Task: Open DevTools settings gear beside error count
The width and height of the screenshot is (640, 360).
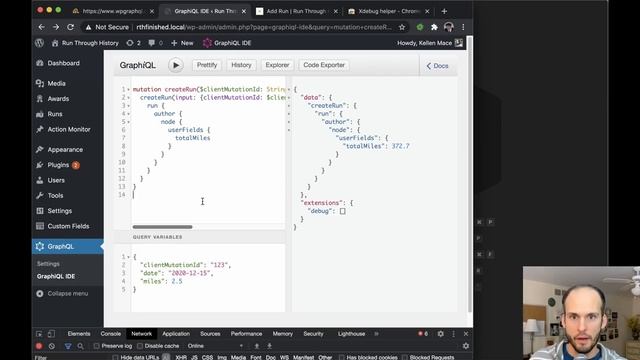Action: tap(440, 334)
